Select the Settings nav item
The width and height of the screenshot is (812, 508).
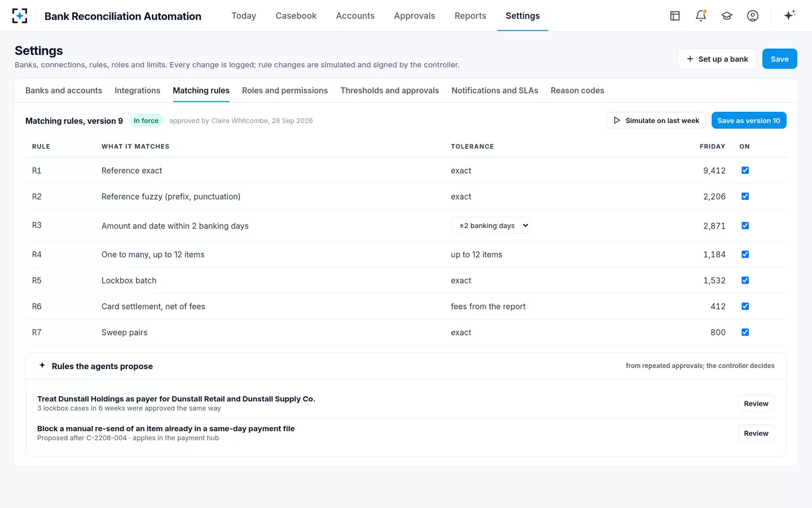pos(523,16)
